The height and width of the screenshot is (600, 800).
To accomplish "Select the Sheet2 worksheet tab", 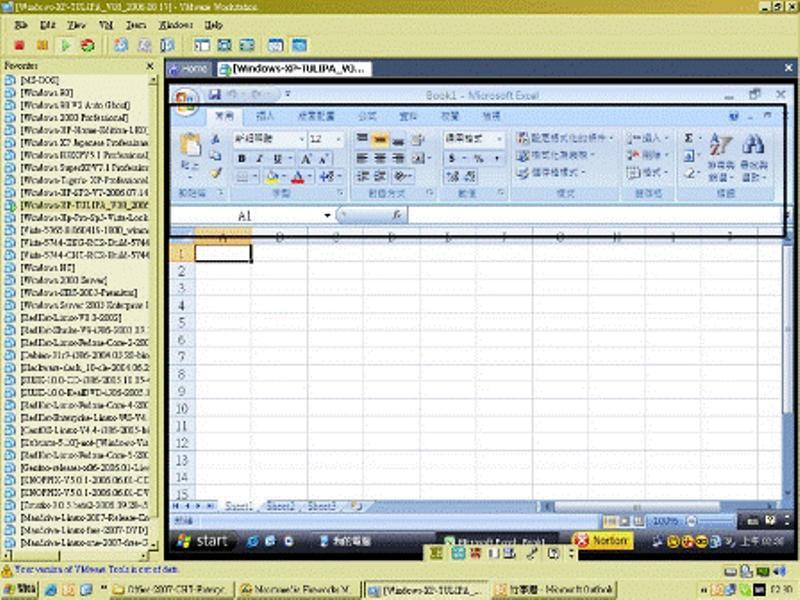I will (x=281, y=506).
